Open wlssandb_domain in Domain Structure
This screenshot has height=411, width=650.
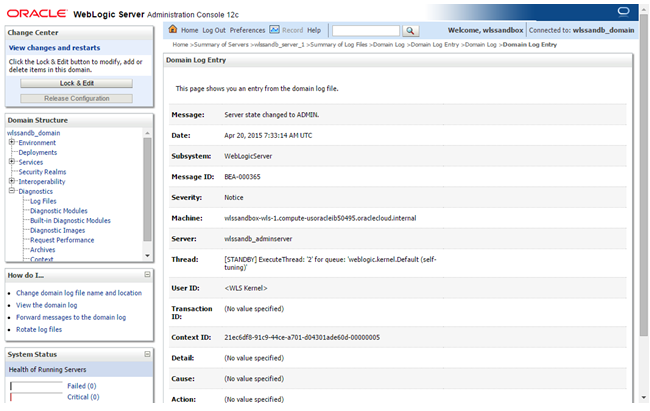tap(34, 133)
